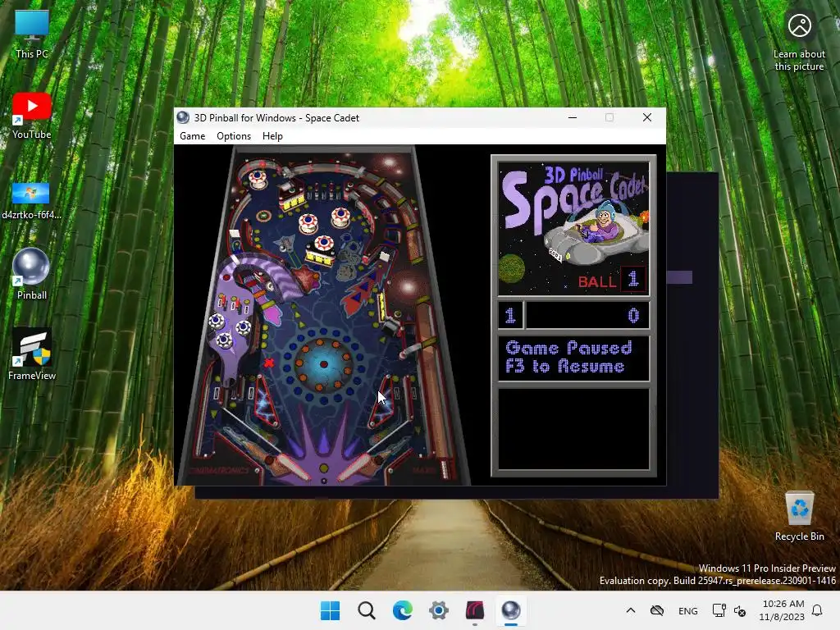Open the Windows Start menu
The height and width of the screenshot is (630, 840).
pos(330,610)
